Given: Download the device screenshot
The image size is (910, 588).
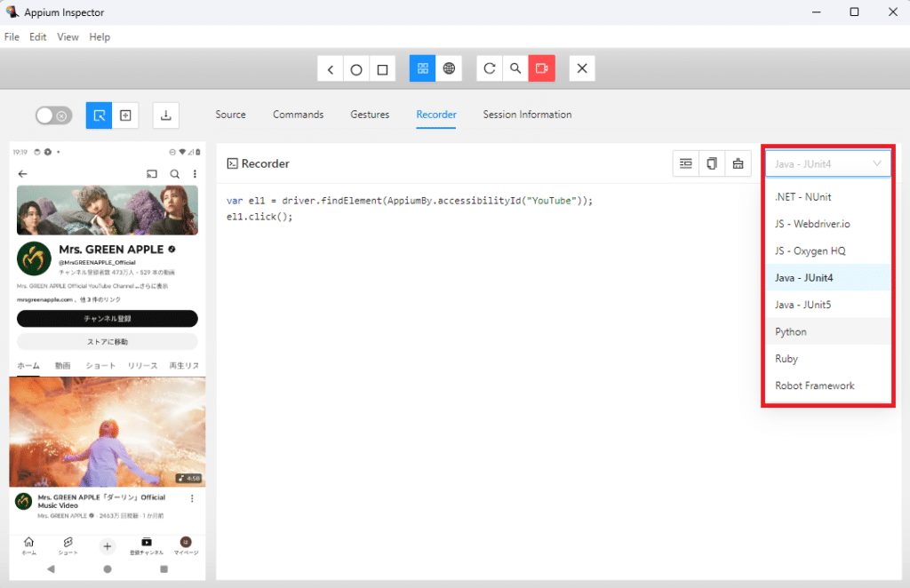Looking at the screenshot, I should point(166,115).
